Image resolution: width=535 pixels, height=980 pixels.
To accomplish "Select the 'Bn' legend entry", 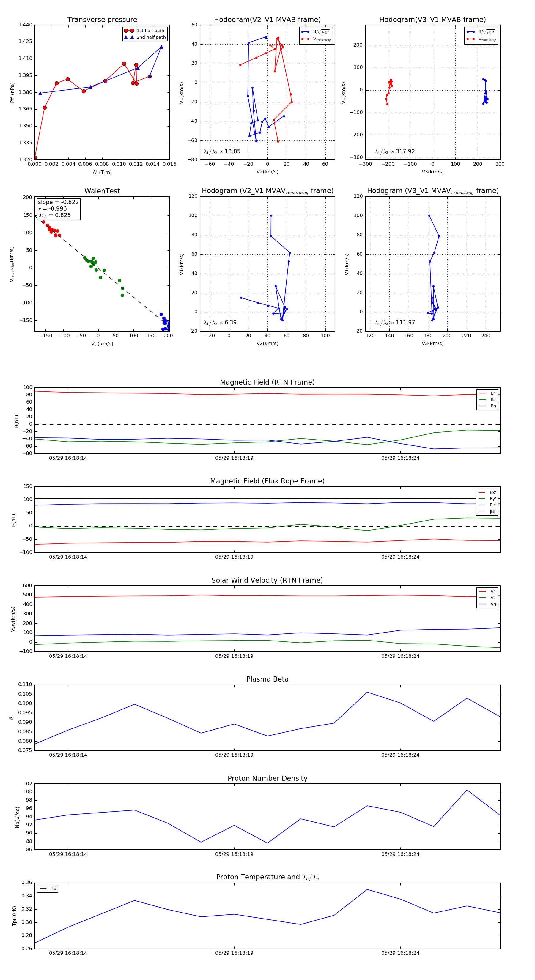I will coord(487,406).
